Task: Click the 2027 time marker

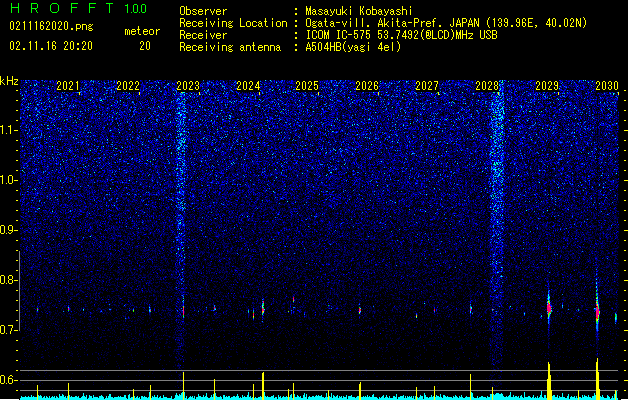Action: pos(427,86)
